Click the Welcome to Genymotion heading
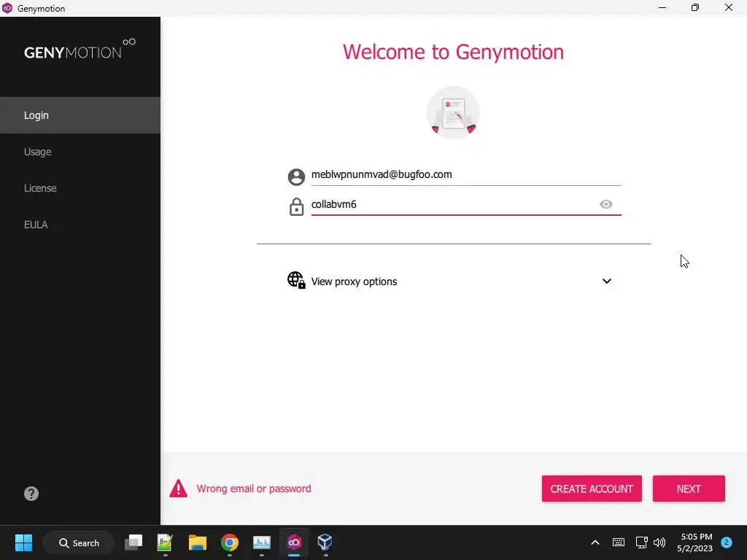The width and height of the screenshot is (747, 560). tap(453, 52)
